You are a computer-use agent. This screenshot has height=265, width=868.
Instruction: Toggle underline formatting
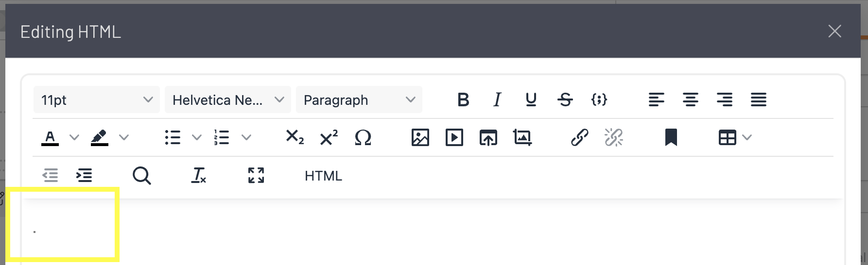531,100
